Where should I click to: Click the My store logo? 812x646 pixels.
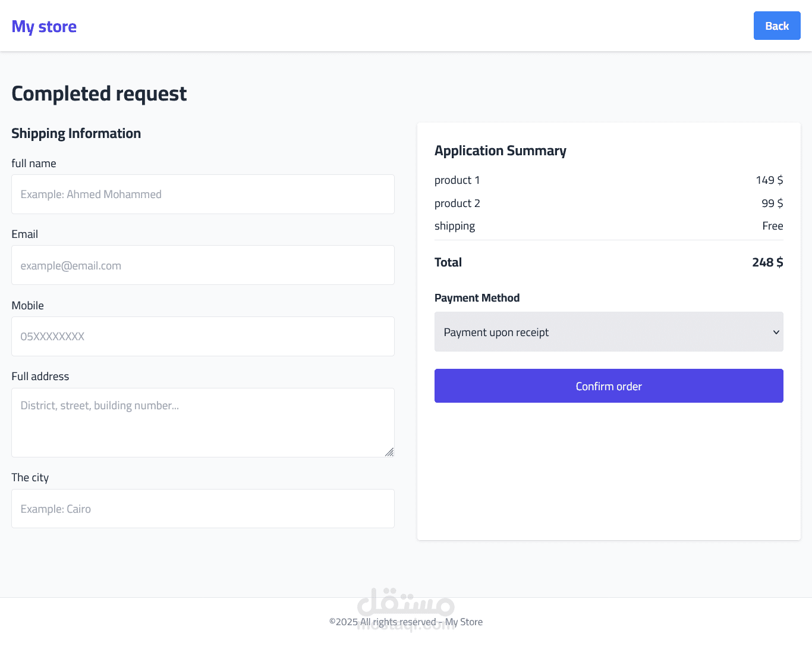tap(44, 27)
